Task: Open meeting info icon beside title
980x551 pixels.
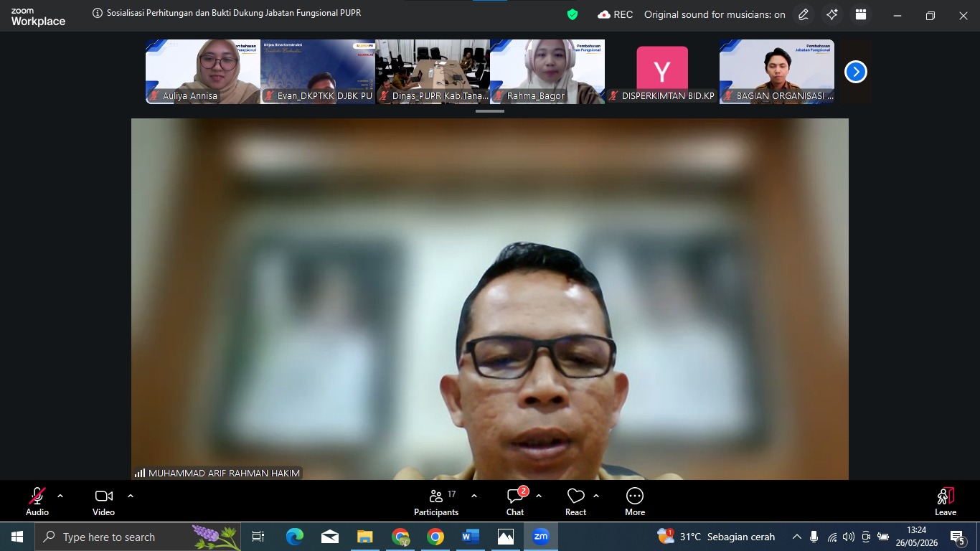Action: click(x=98, y=13)
